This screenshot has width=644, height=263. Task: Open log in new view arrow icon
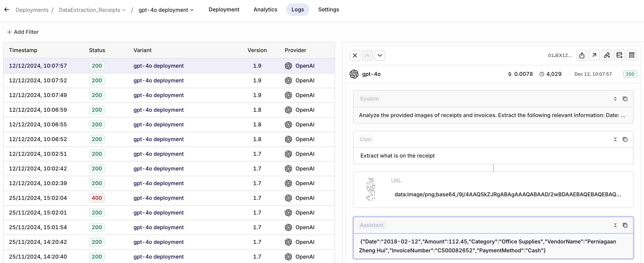[x=594, y=55]
